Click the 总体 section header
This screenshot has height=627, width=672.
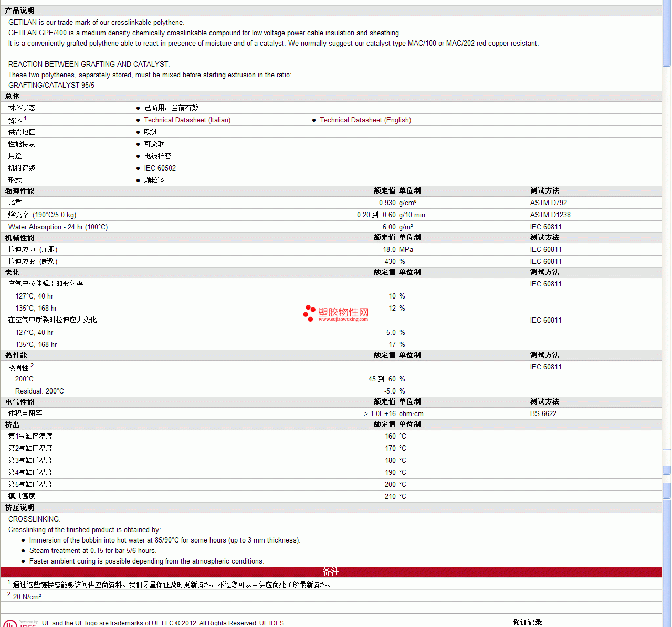coord(13,97)
